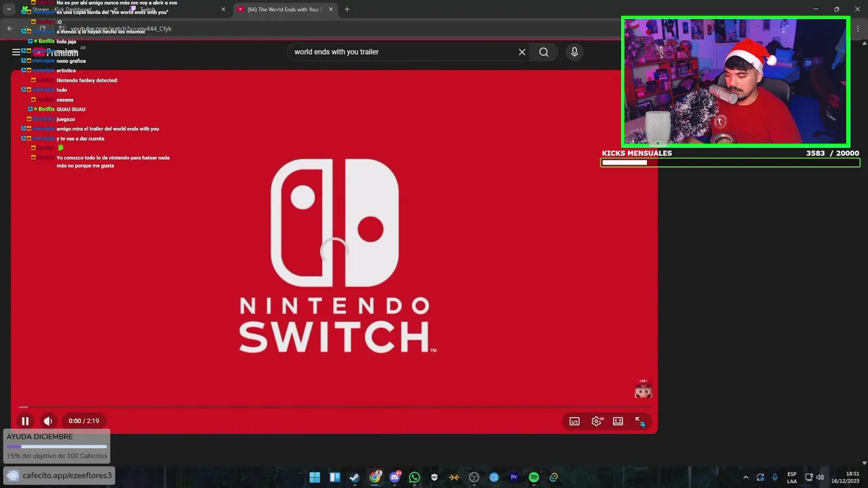Click chat message 'juegazo'
Image resolution: width=868 pixels, height=488 pixels.
[66, 119]
